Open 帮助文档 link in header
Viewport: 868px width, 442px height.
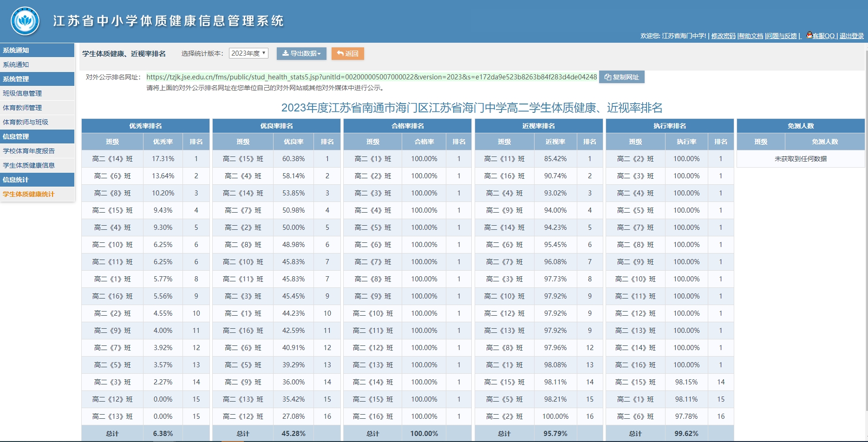coord(751,36)
